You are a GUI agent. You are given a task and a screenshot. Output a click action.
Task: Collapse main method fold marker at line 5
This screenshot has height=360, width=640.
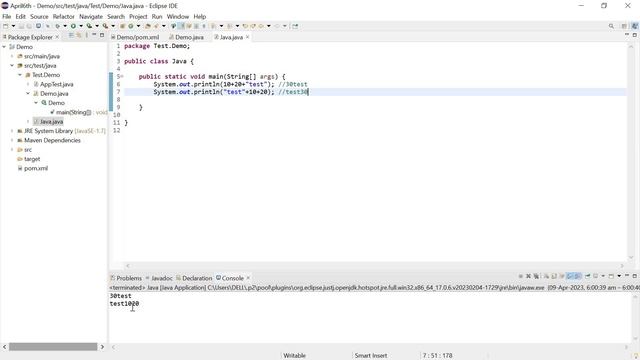[x=122, y=77]
